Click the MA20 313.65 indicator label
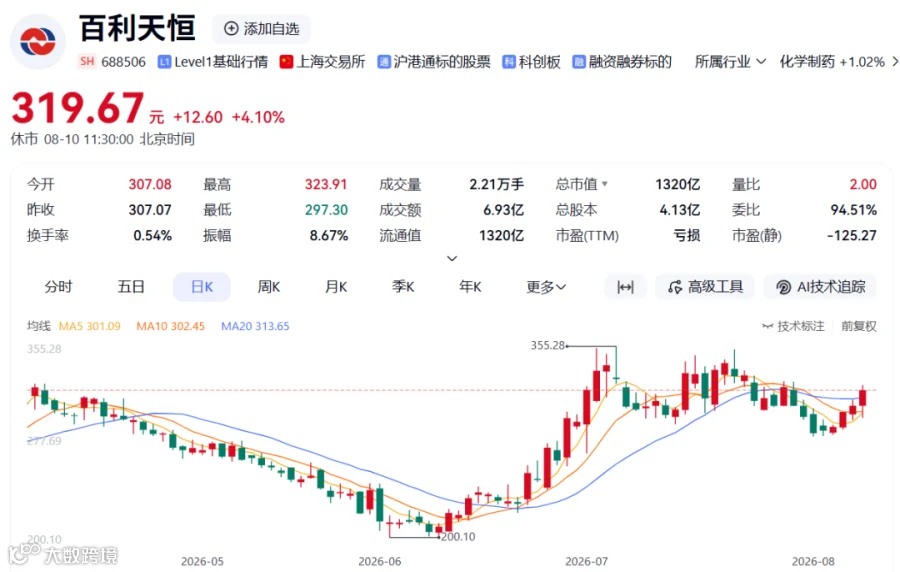This screenshot has height=572, width=900. click(x=255, y=326)
